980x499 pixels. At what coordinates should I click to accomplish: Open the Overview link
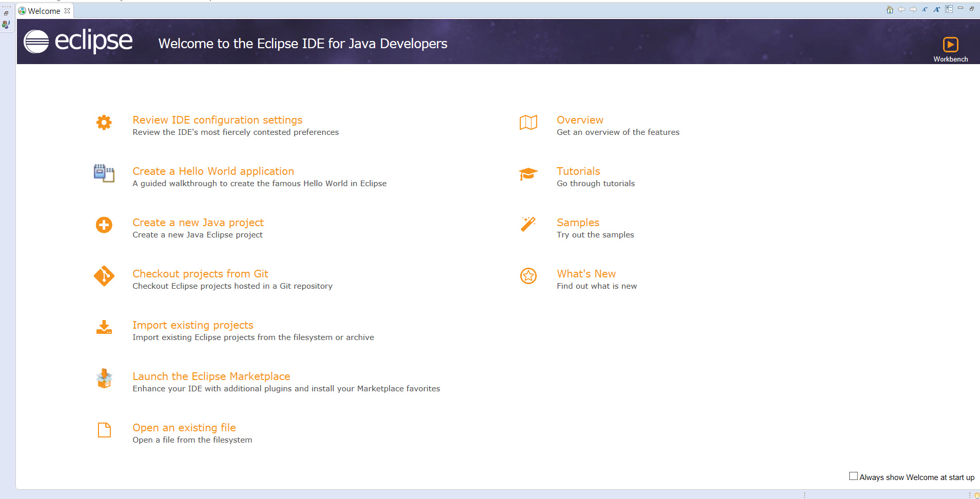pos(580,120)
